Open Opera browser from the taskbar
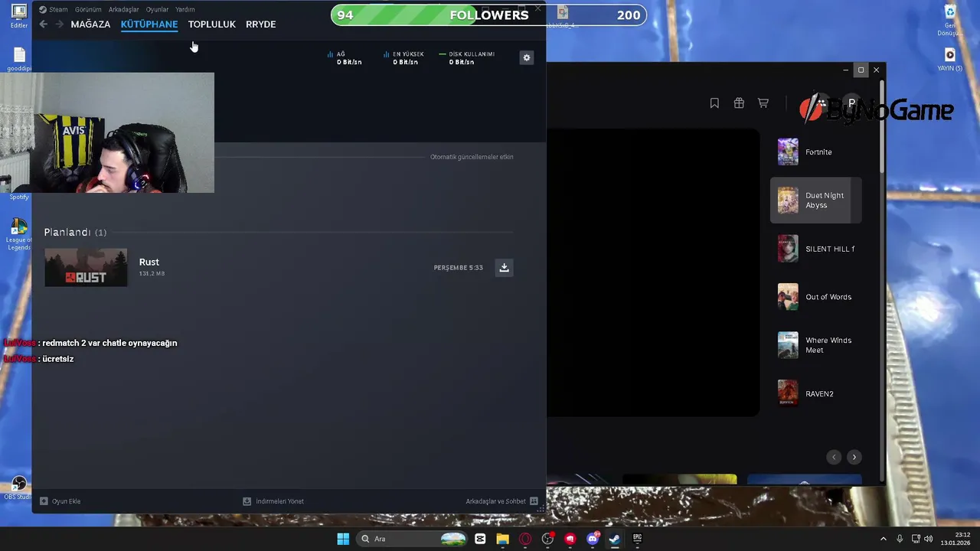The image size is (980, 551). click(x=525, y=539)
